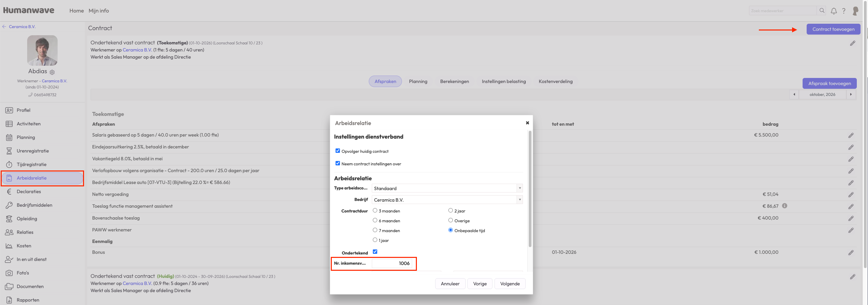This screenshot has height=305, width=868.
Task: Select the 1 jaar contract duration
Action: (375, 240)
